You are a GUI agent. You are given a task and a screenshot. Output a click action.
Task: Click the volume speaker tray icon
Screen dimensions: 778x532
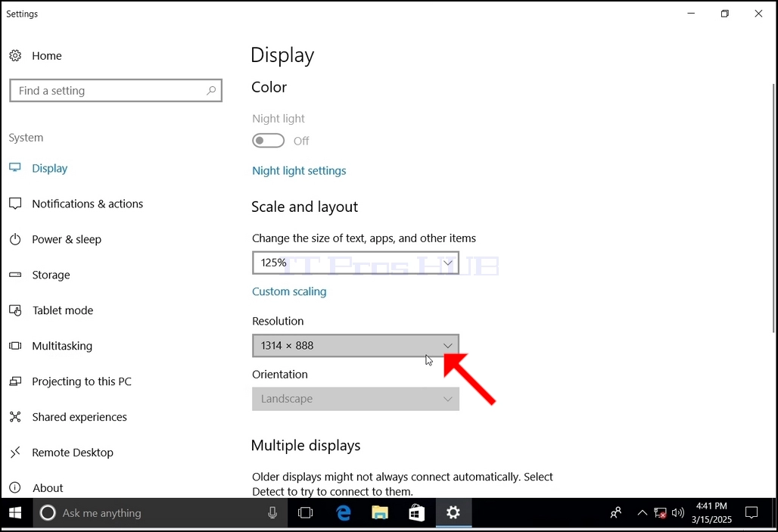tap(678, 512)
